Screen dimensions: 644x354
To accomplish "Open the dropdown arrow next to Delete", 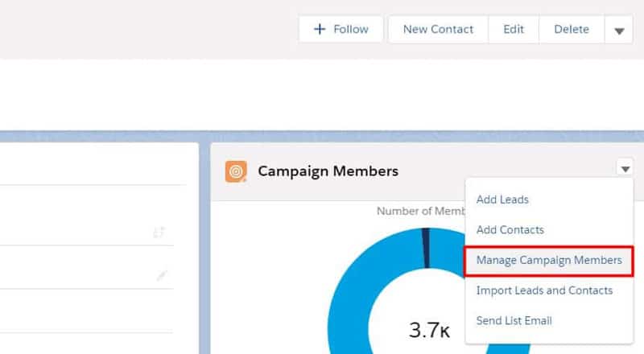I will point(618,30).
